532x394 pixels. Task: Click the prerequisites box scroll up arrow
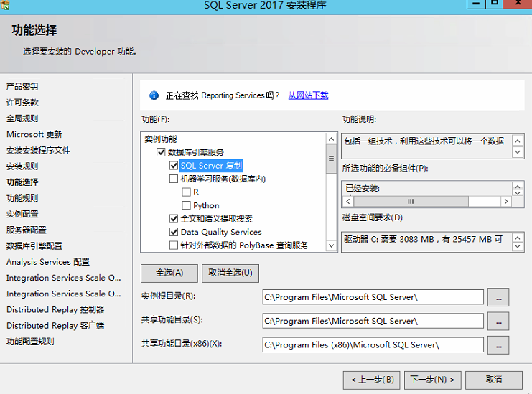(518, 187)
